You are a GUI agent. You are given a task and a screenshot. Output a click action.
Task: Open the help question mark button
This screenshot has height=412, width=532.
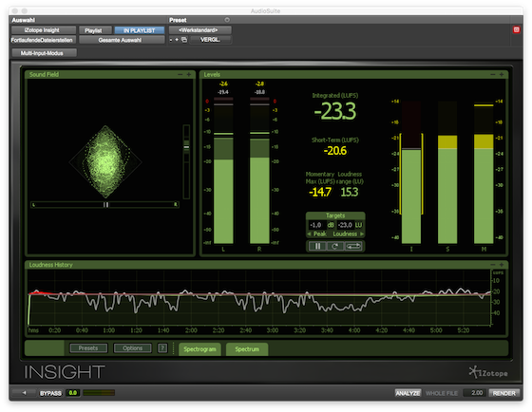tap(162, 347)
